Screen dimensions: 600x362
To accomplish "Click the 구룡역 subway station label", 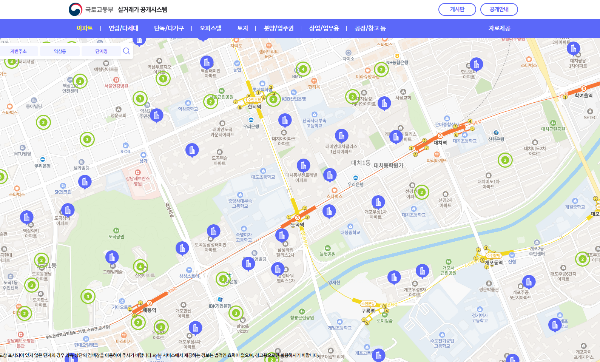I will (x=368, y=311).
